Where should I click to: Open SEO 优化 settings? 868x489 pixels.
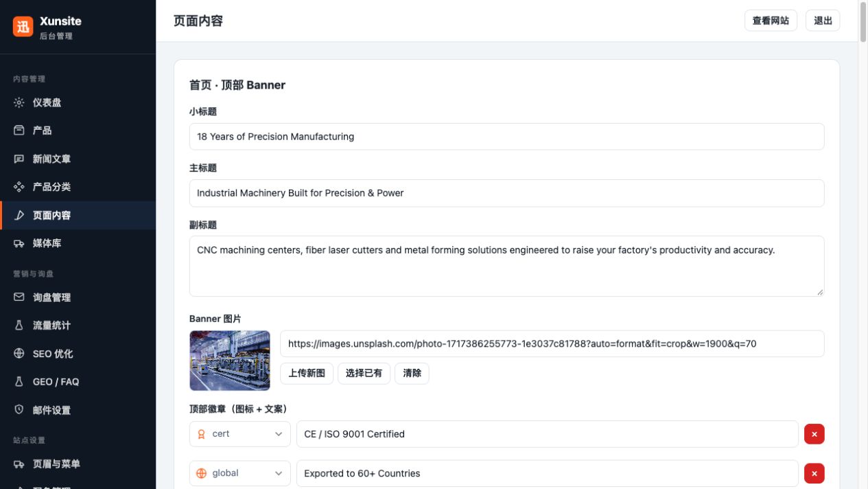tap(78, 354)
